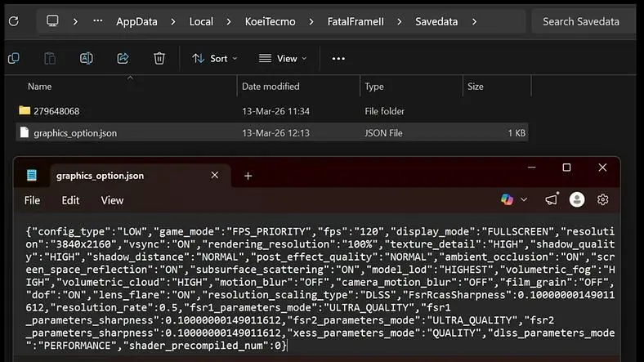Click the Share icon in the toolbar
Screen dimensions: 644x362
123,58
